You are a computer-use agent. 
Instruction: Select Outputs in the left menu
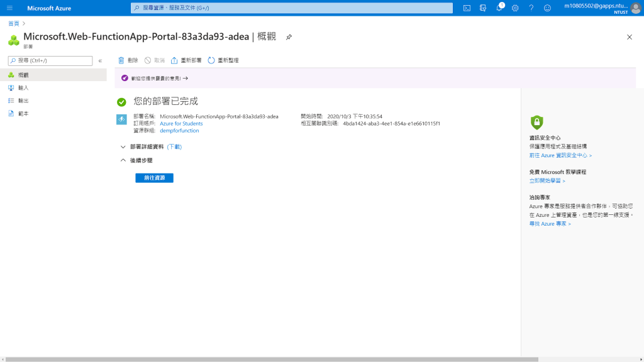coord(53,101)
